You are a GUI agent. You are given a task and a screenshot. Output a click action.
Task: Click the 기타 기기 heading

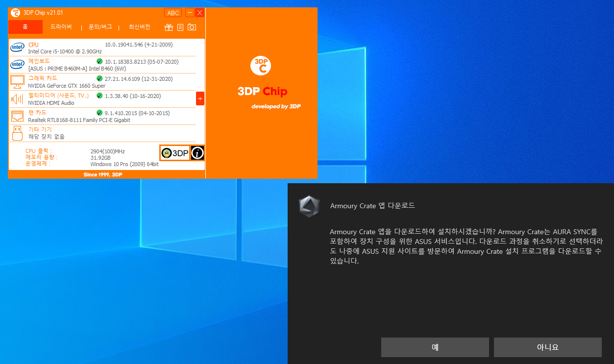[x=40, y=129]
